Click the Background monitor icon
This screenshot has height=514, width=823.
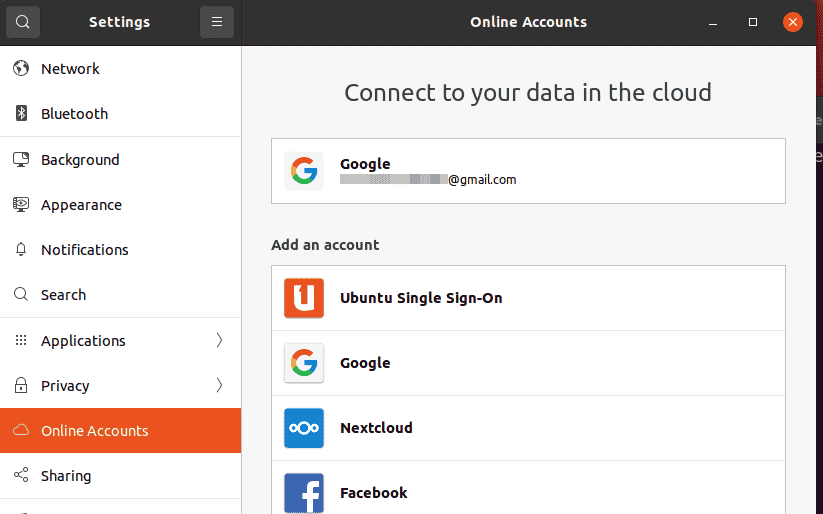[21, 160]
